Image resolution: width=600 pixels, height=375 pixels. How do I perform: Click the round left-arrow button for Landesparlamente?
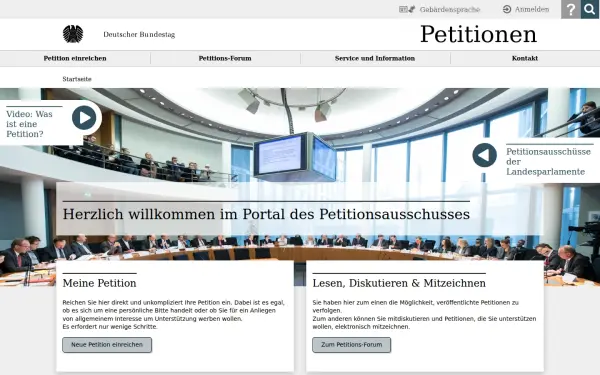pyautogui.click(x=484, y=155)
